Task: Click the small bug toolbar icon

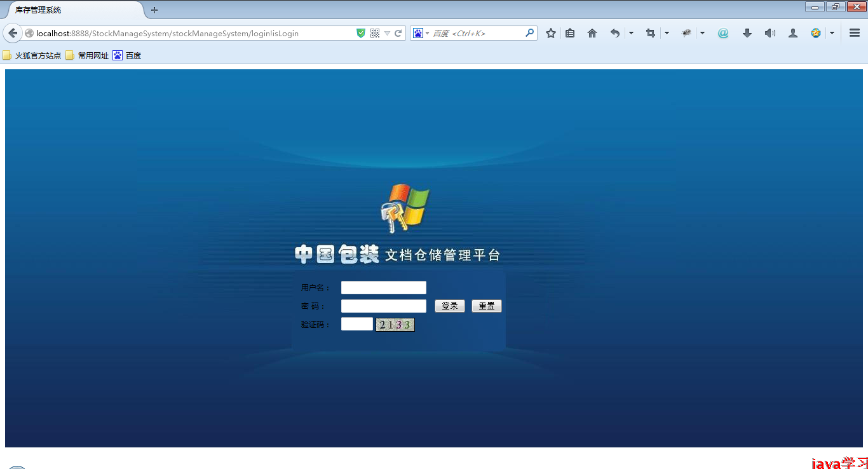Action: [686, 33]
